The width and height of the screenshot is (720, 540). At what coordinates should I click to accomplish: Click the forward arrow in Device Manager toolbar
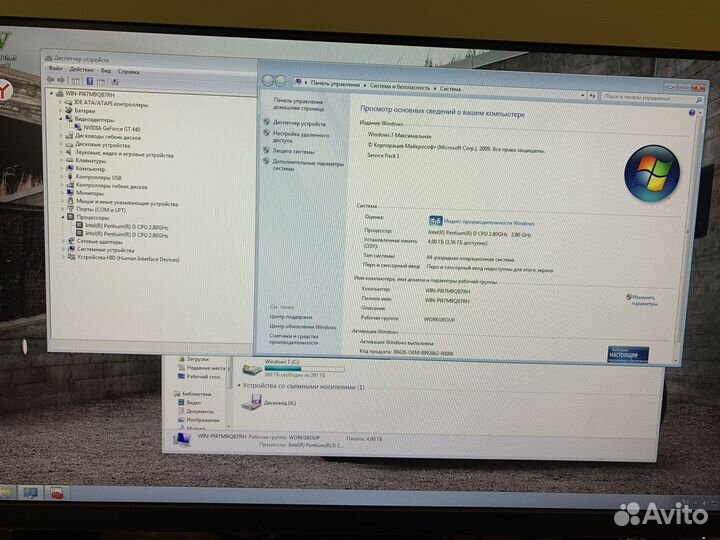[61, 80]
